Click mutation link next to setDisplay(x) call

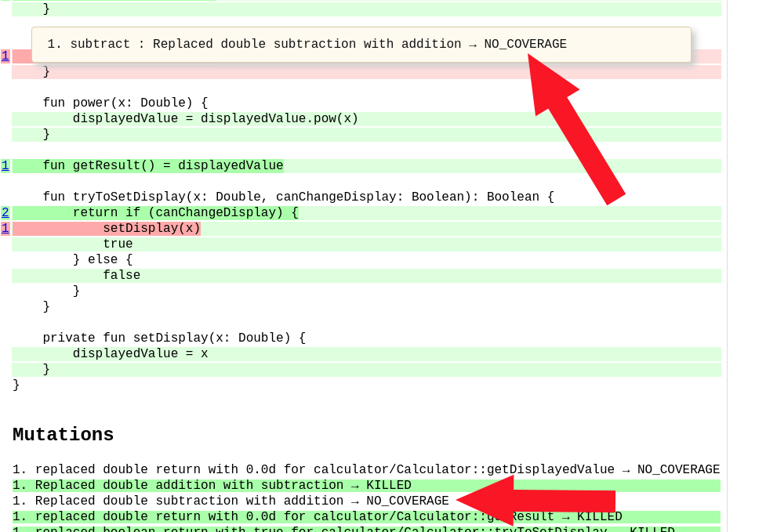pyautogui.click(x=5, y=228)
